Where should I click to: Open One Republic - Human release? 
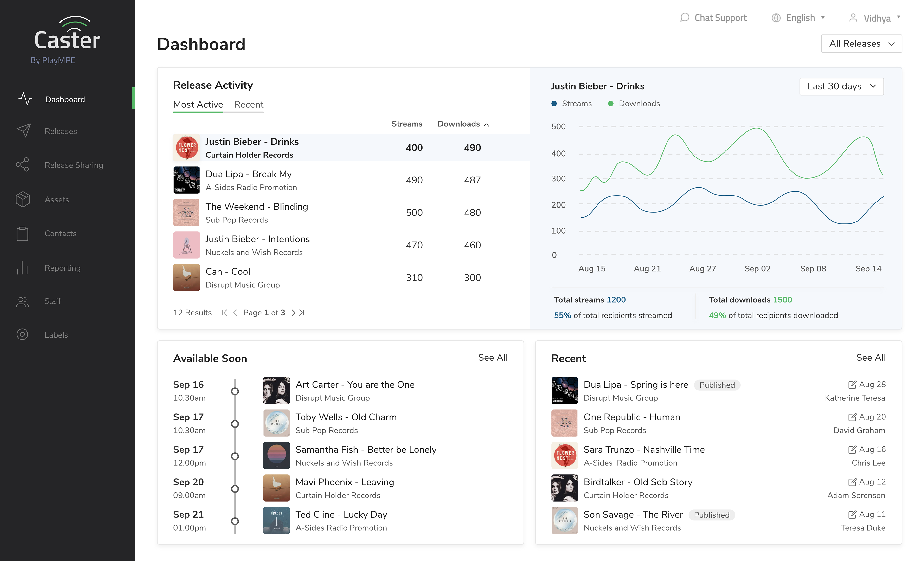tap(632, 417)
